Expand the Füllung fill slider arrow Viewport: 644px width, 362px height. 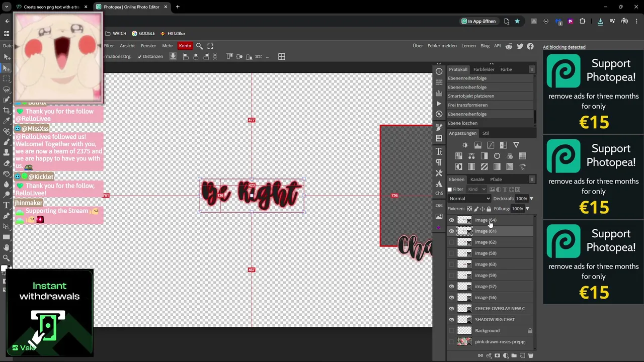(527, 209)
